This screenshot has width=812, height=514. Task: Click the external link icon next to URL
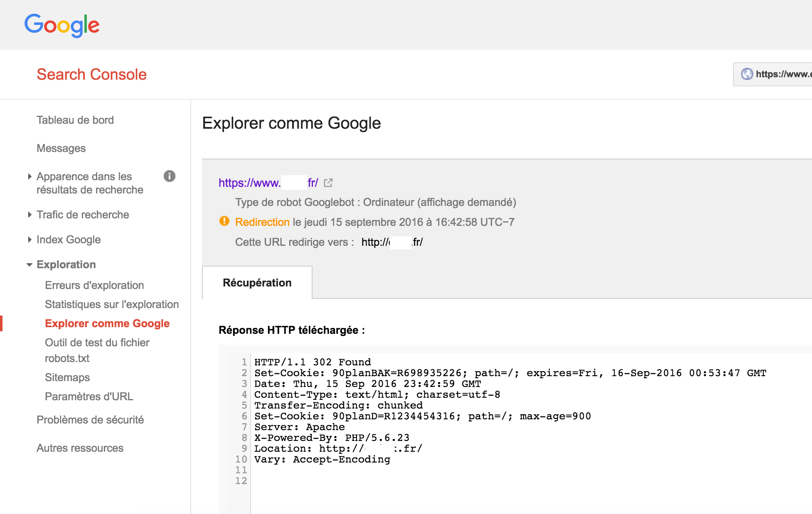[328, 183]
